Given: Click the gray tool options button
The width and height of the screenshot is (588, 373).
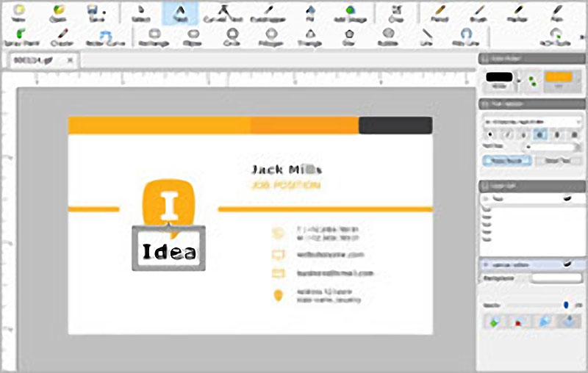Looking at the screenshot, I should pos(559,161).
